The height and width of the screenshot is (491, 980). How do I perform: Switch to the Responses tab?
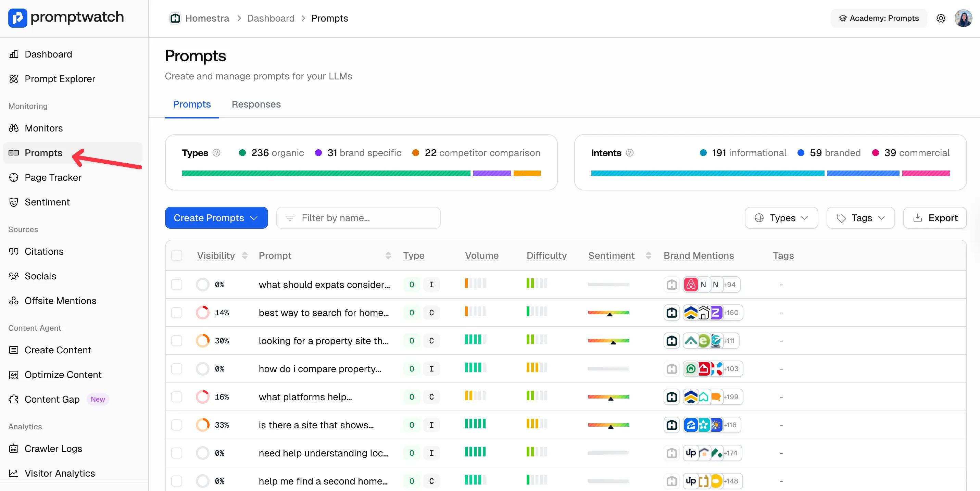(x=256, y=104)
